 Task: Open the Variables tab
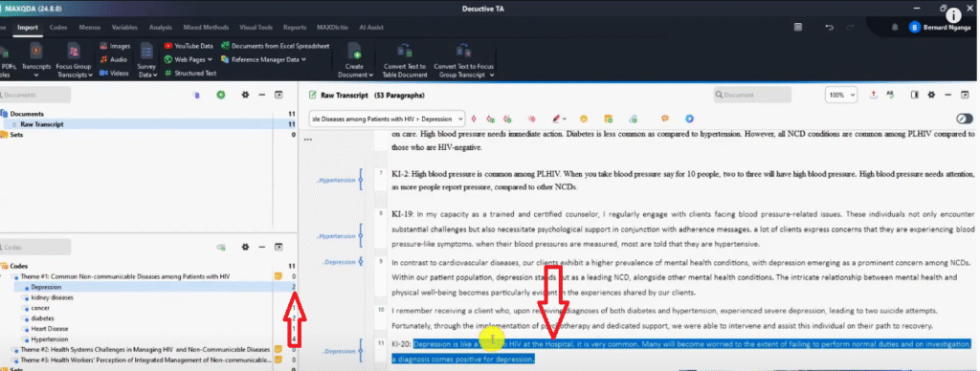tap(124, 28)
